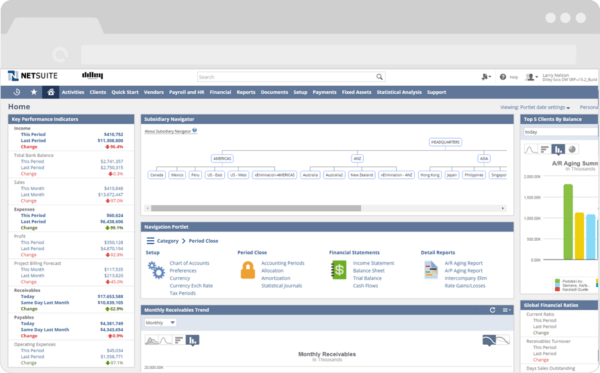Open the Recent Records clock icon
600x373 pixels.
17,92
